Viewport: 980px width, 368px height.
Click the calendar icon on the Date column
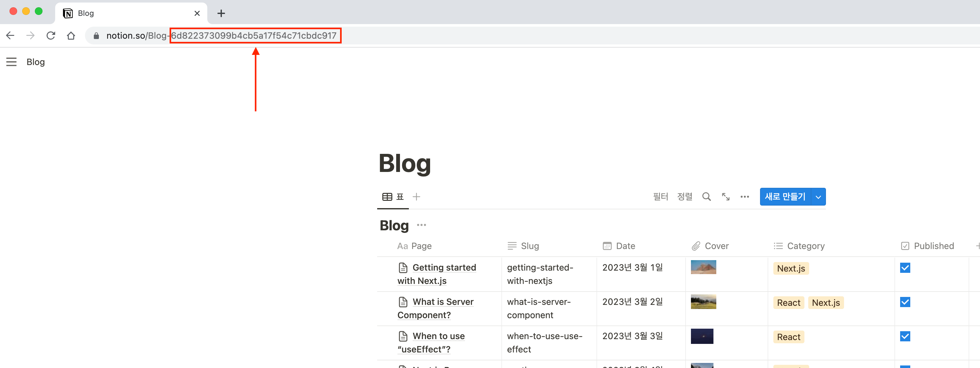(x=607, y=246)
